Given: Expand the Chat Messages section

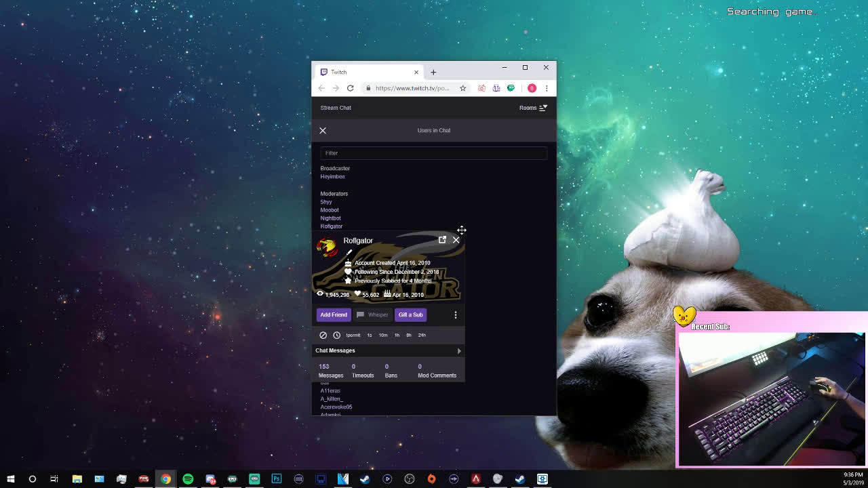Looking at the screenshot, I should [x=459, y=351].
